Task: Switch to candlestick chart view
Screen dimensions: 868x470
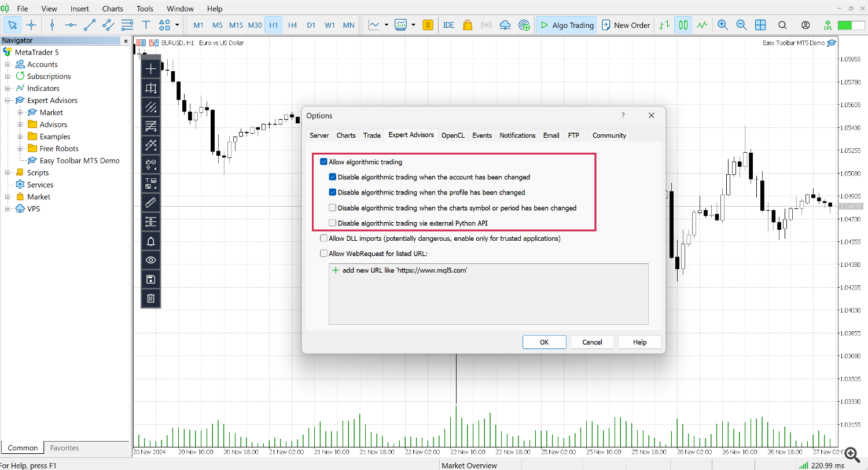Action: 683,25
